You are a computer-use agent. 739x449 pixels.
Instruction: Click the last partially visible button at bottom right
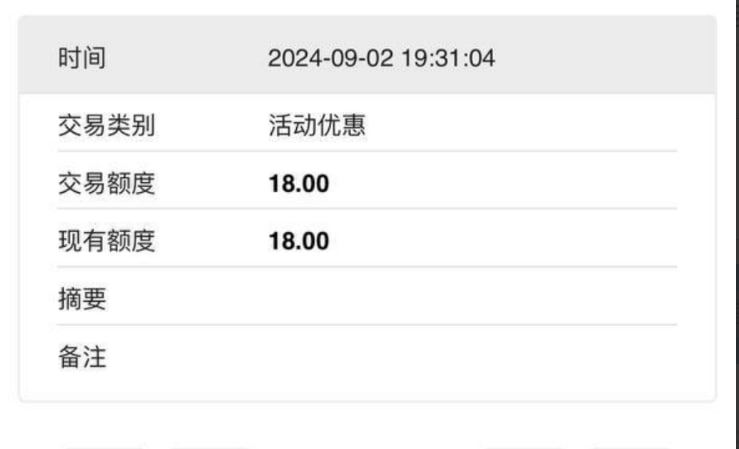pyautogui.click(x=631, y=447)
